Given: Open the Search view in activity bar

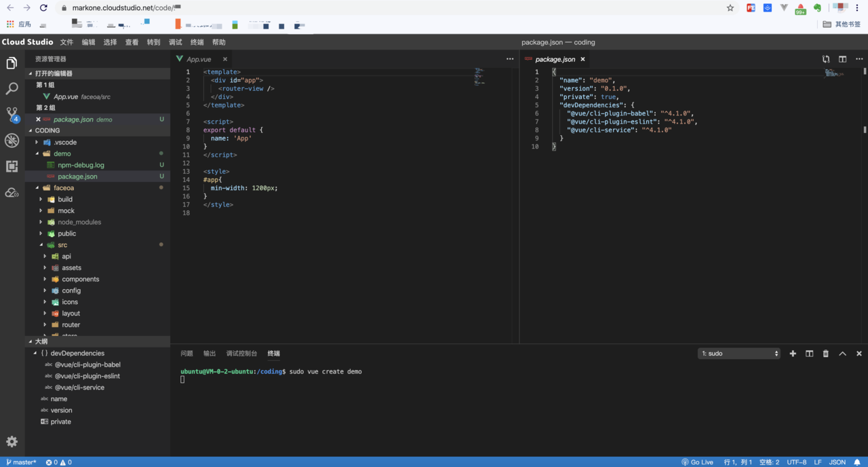Looking at the screenshot, I should [12, 89].
